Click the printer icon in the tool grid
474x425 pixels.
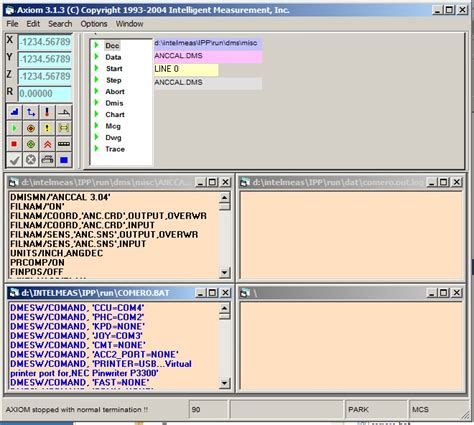coord(47,160)
